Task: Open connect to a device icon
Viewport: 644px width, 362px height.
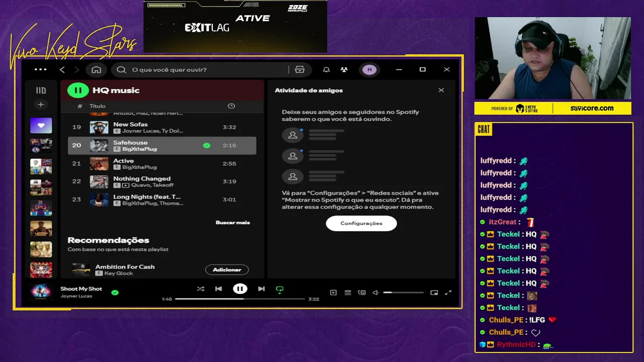Action: 362,293
